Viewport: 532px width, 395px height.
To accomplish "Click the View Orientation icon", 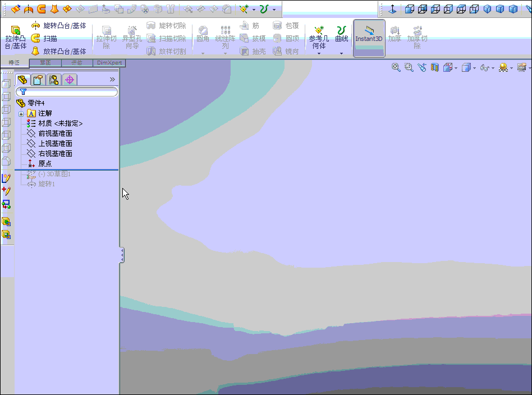I will pyautogui.click(x=448, y=67).
